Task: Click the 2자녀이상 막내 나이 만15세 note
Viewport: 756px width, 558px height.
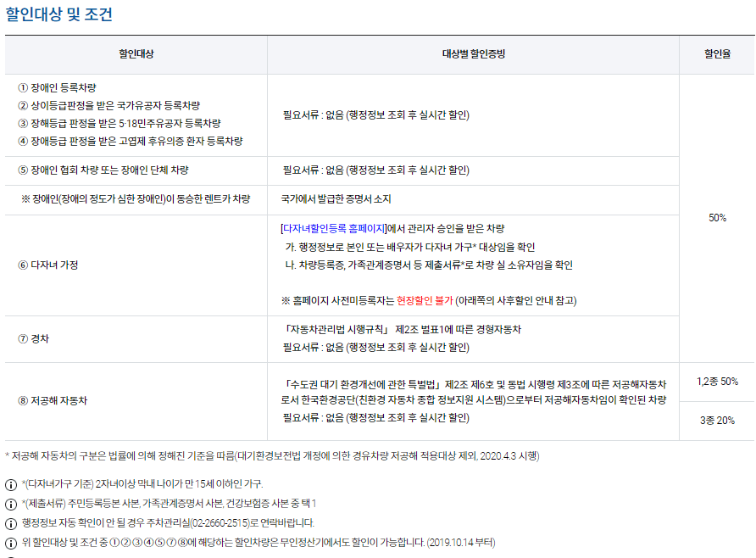Action: (x=142, y=484)
